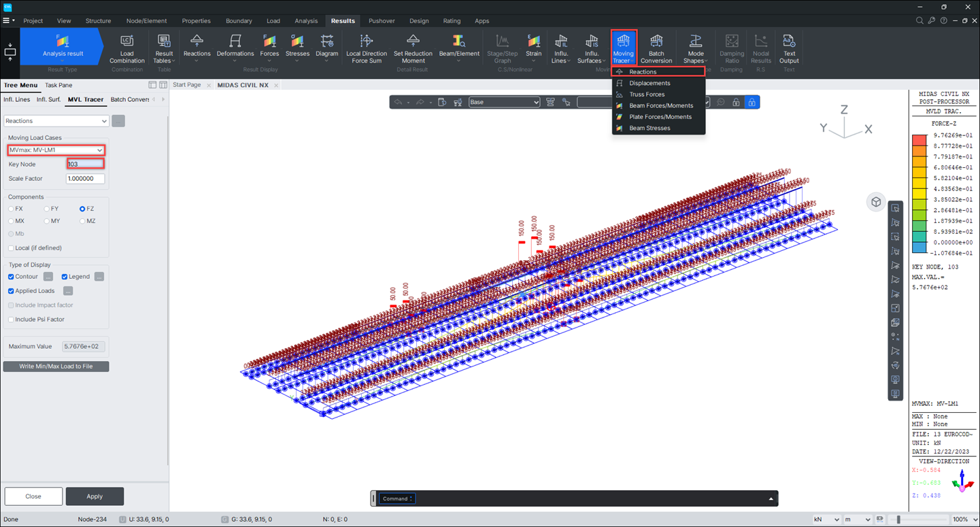Screen dimensions: 980x527
Task: Open the Mode Shapes tool
Action: [695, 49]
